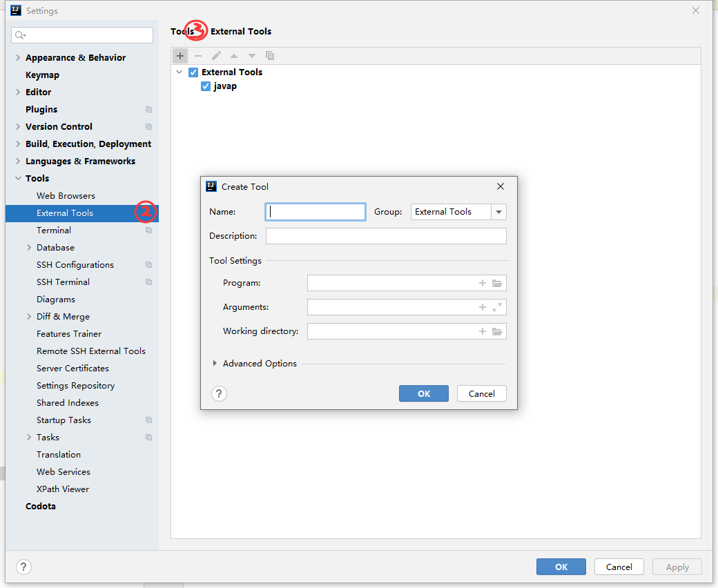Expand the Arguments field editor

coord(497,307)
